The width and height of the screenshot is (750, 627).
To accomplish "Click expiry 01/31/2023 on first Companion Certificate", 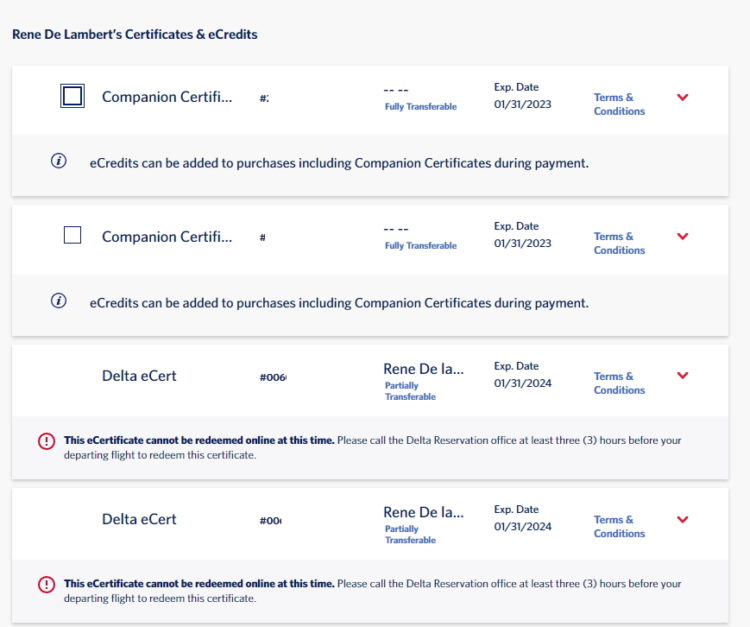I will coord(522,104).
